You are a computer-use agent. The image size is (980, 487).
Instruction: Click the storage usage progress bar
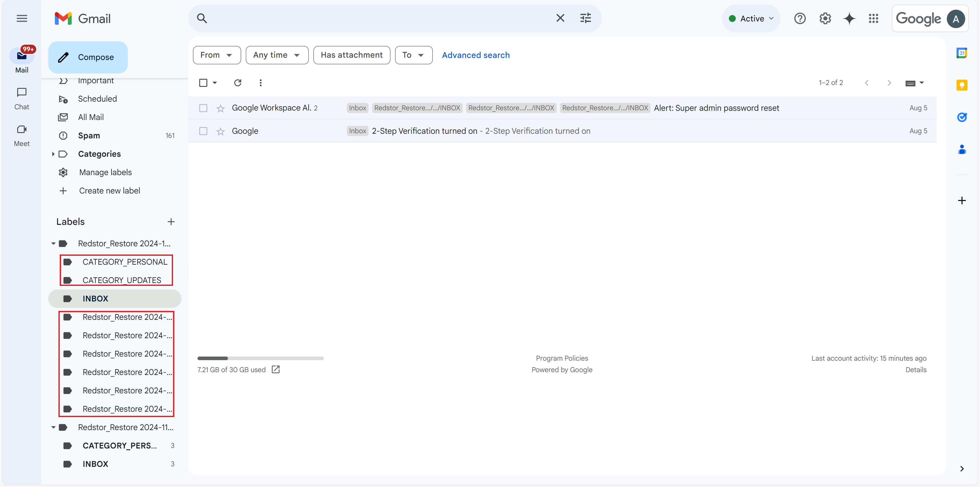260,358
